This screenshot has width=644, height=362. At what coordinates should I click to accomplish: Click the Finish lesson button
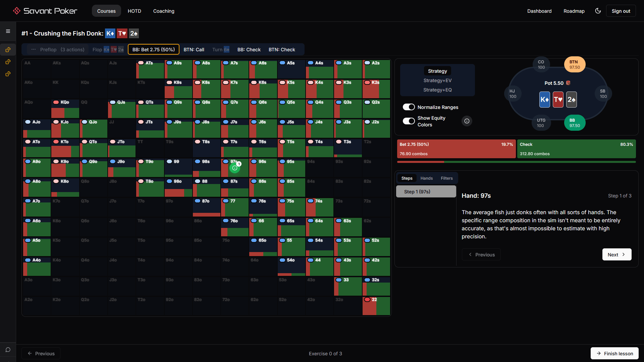[614, 353]
